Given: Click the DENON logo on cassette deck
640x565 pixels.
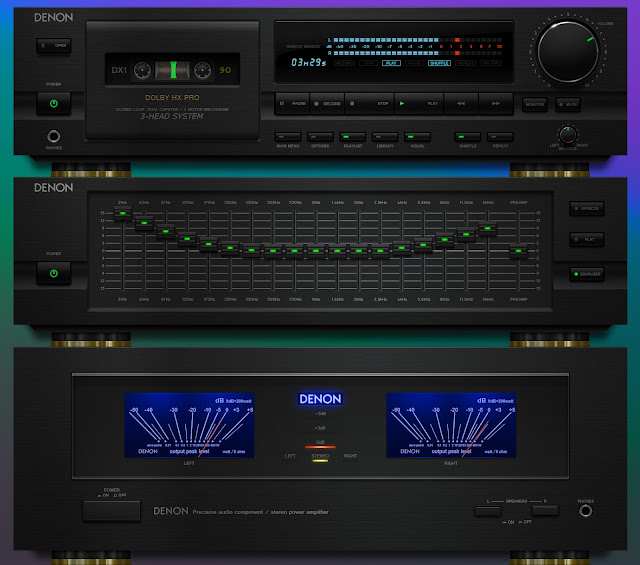Looking at the screenshot, I should click(x=53, y=18).
